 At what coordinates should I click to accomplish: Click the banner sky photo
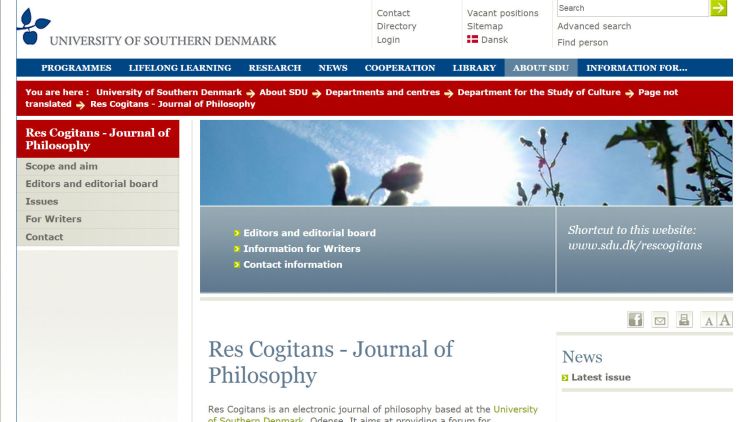click(x=466, y=162)
